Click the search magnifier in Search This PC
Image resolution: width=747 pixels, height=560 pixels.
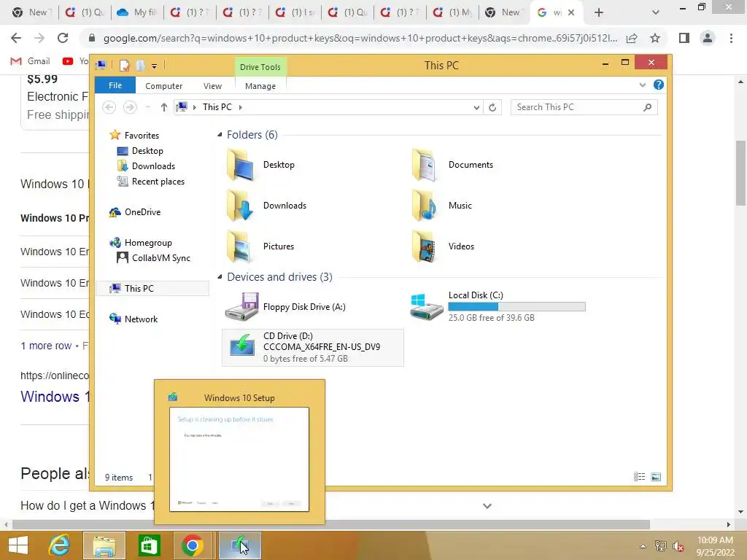click(647, 107)
